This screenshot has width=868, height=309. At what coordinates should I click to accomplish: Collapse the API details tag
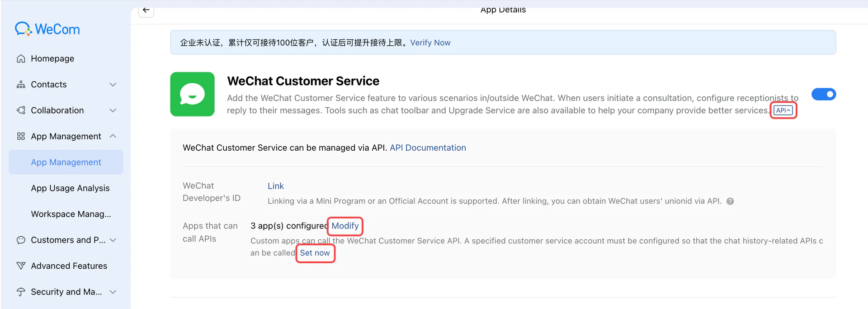(x=783, y=110)
